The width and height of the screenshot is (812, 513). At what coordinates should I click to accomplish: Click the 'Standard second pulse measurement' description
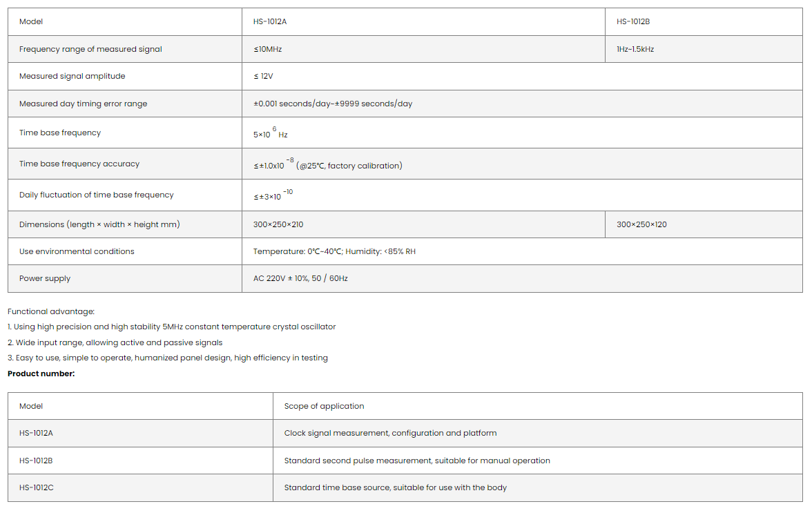tap(417, 461)
